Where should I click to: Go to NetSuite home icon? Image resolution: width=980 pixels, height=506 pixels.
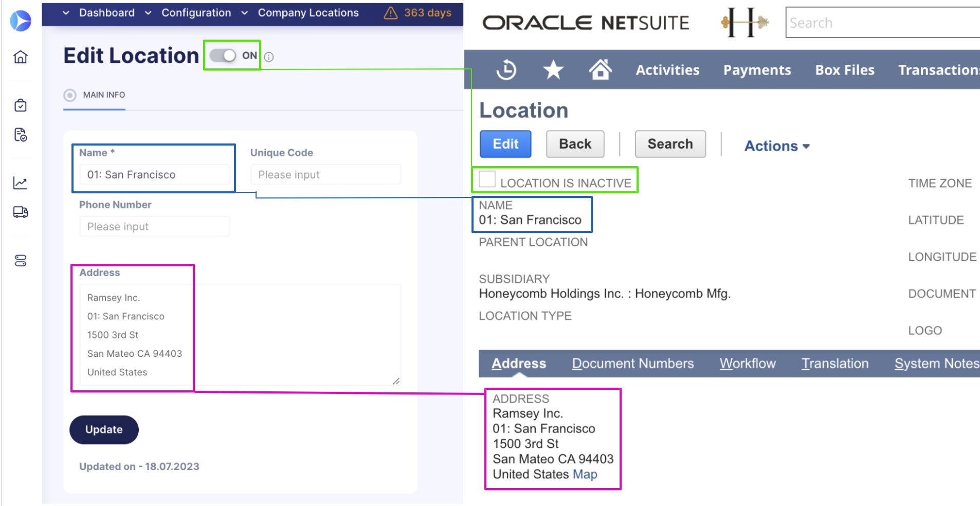click(600, 69)
